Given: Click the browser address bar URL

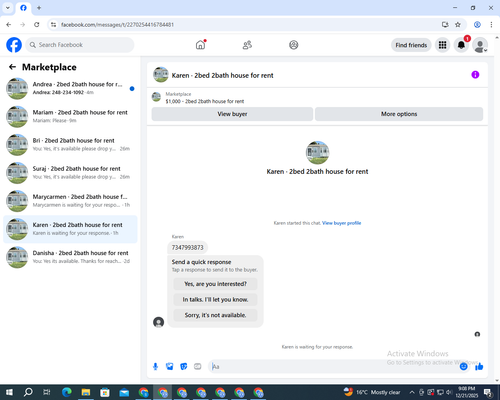Looking at the screenshot, I should tap(117, 25).
